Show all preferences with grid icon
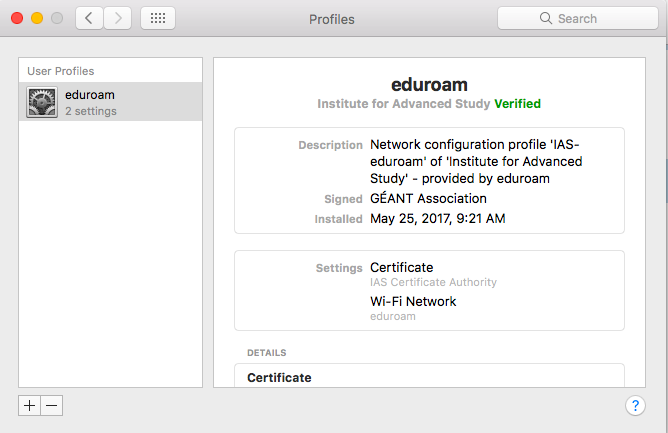Image resolution: width=668 pixels, height=433 pixels. (x=158, y=18)
